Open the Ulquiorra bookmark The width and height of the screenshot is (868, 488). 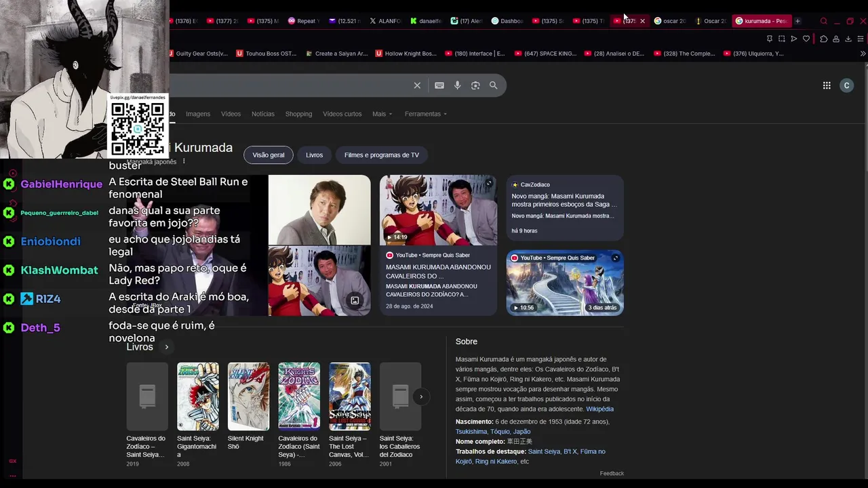[753, 54]
